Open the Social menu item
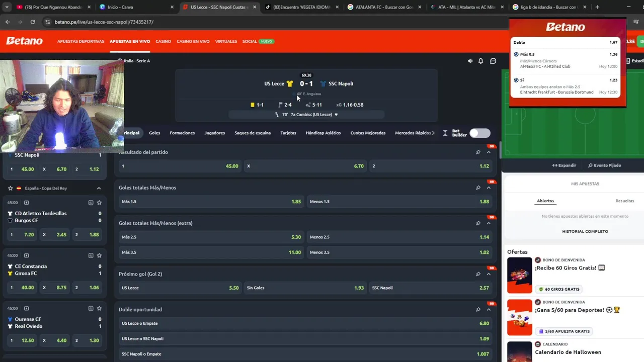 [x=250, y=41]
